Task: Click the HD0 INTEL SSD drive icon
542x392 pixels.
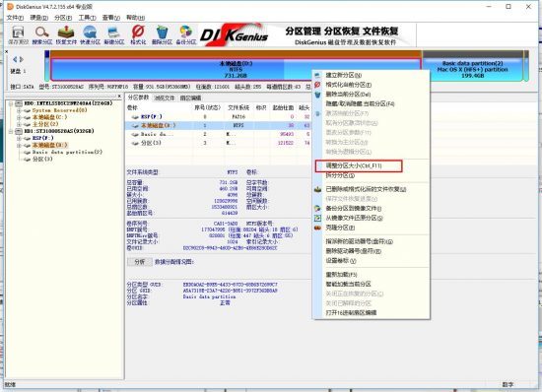Action: 19,103
